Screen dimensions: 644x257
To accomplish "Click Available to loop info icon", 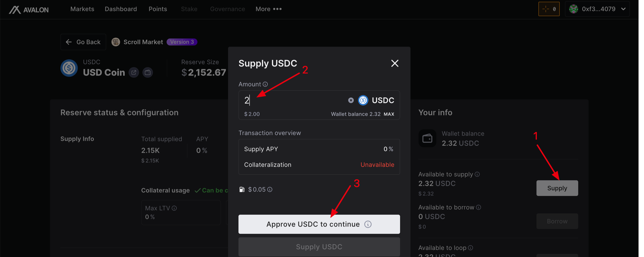I will pos(470,248).
